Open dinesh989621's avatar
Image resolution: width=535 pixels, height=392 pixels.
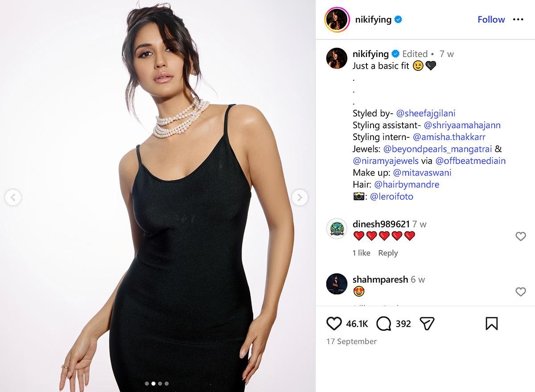coord(337,229)
